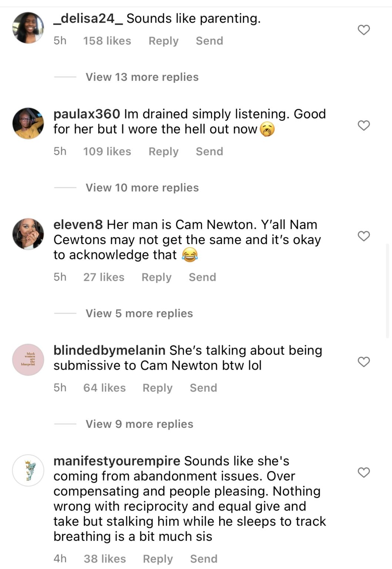Expand the 13 hidden replies under _delisa24_
This screenshot has height=569, width=392.
click(141, 77)
